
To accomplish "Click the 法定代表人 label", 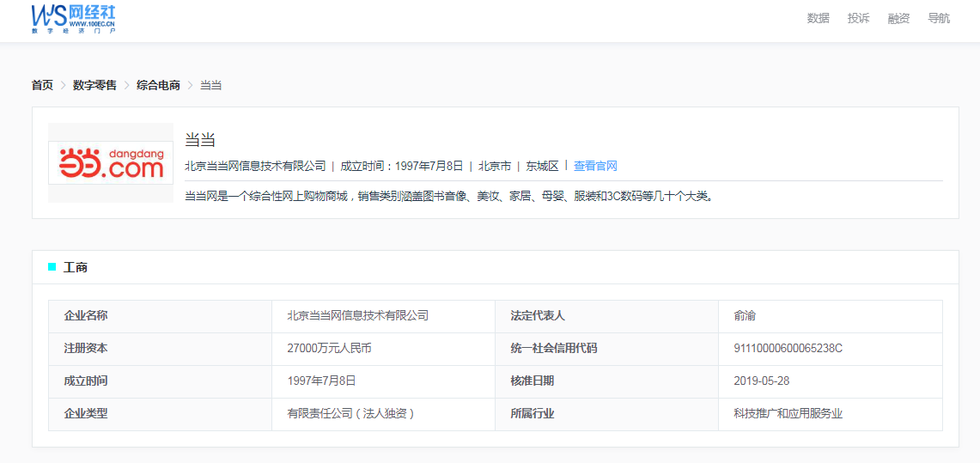I will click(x=538, y=315).
